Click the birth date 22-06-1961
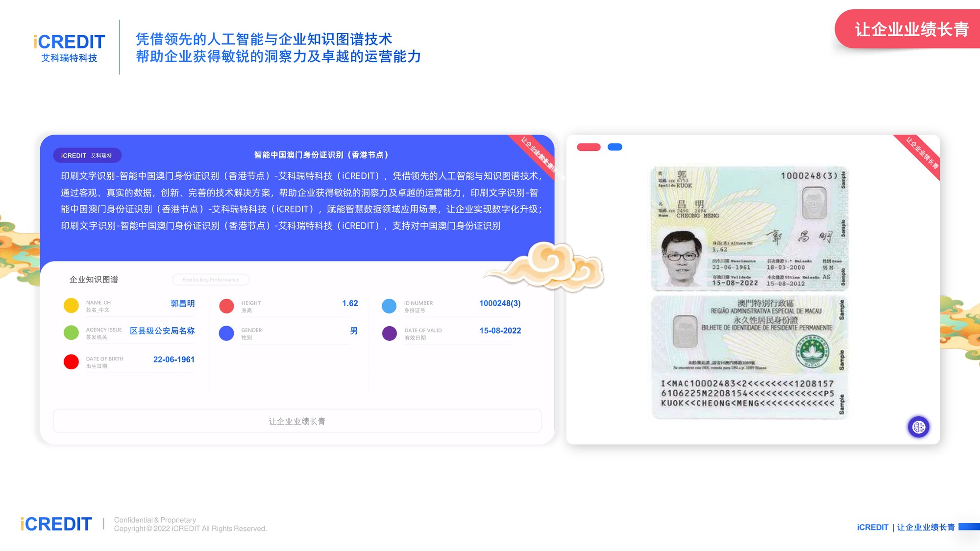The image size is (980, 551). coord(174,359)
